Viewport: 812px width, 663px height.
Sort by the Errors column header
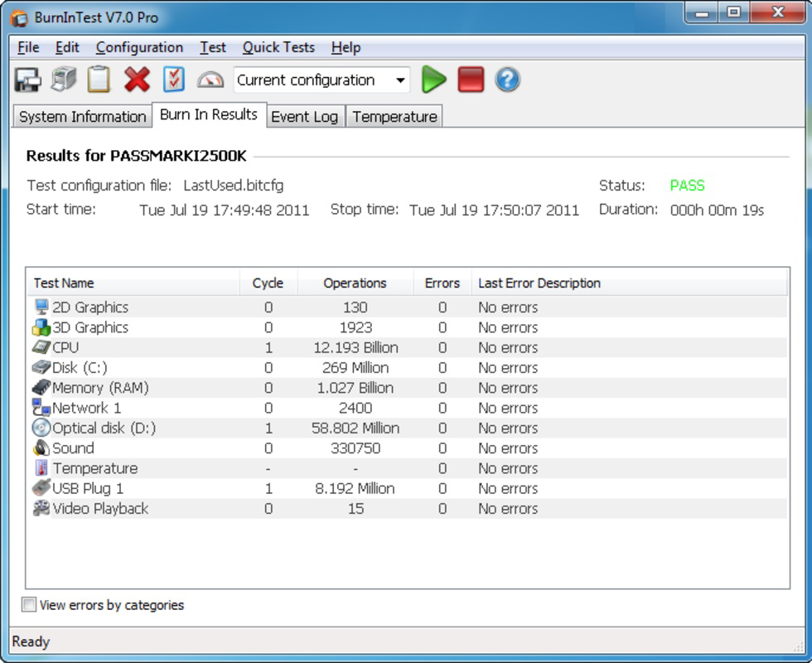(x=442, y=283)
